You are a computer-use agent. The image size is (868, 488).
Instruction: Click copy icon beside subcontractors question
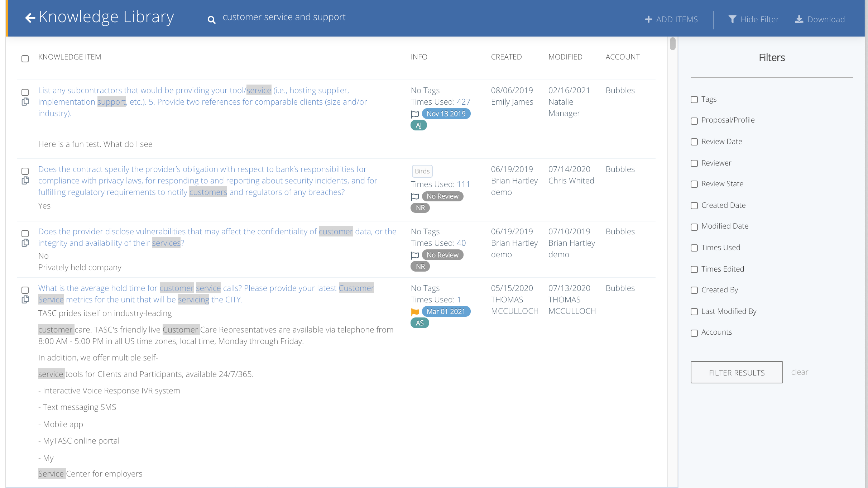point(25,102)
